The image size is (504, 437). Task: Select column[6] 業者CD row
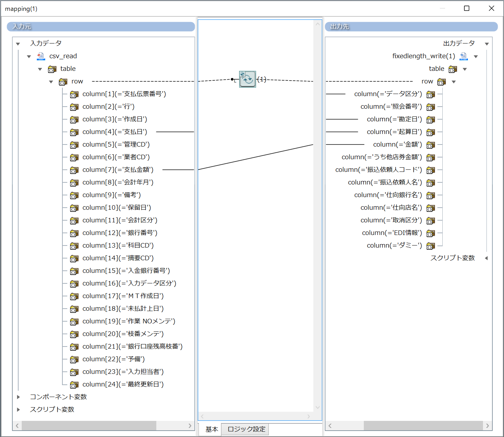click(x=116, y=157)
